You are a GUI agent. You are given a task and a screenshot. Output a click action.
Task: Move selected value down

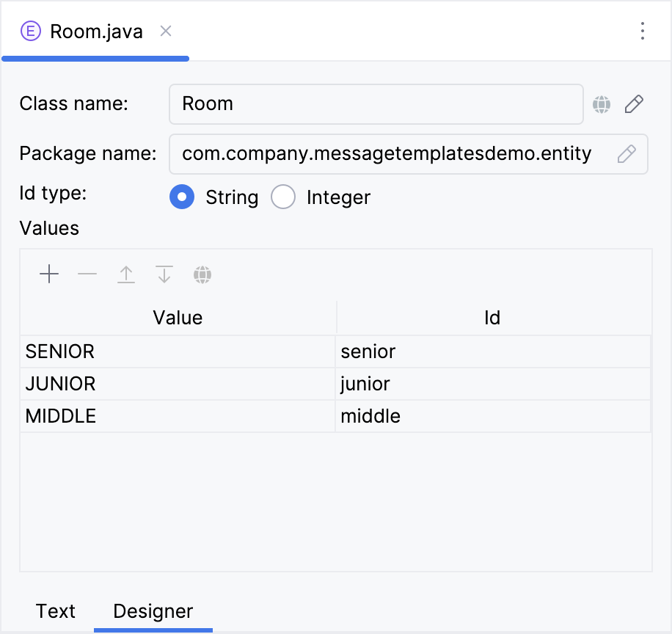[x=164, y=274]
